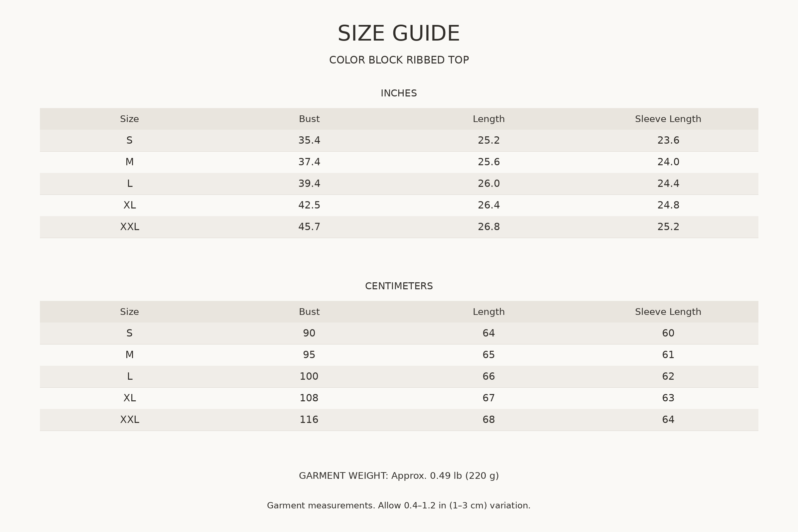Select size S label in centimeters table
The image size is (798, 532).
tap(129, 333)
